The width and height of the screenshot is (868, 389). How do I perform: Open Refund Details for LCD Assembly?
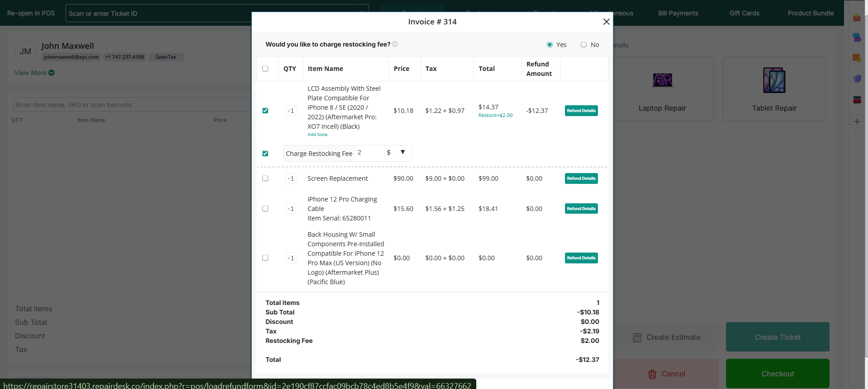point(581,111)
